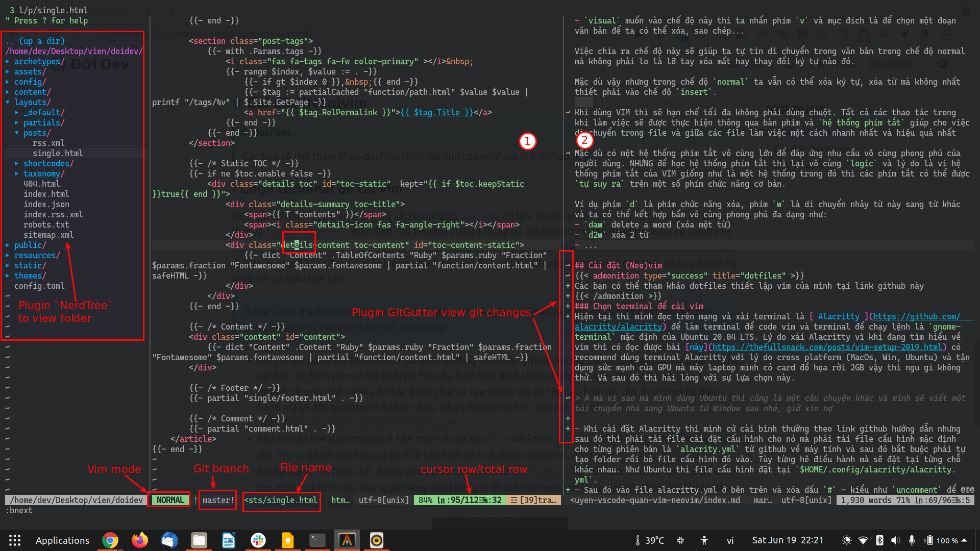Screen dimensions: 980x551
Task: Expand the shortcodes folder node
Action: click(x=48, y=163)
